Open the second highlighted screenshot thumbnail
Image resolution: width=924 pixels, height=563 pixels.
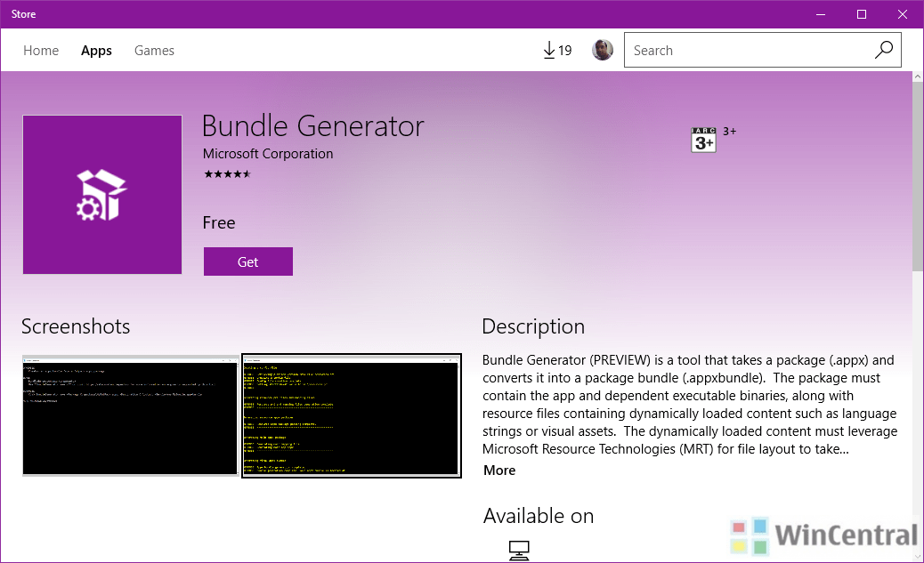click(351, 415)
